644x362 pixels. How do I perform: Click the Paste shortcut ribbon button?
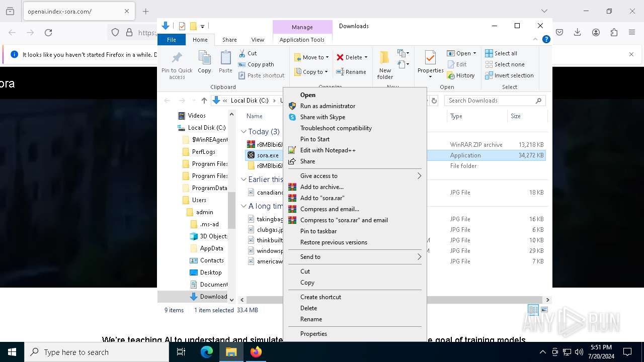(262, 75)
